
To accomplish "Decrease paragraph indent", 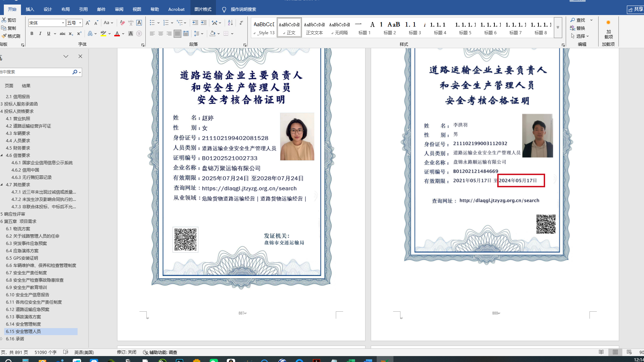I will (195, 23).
